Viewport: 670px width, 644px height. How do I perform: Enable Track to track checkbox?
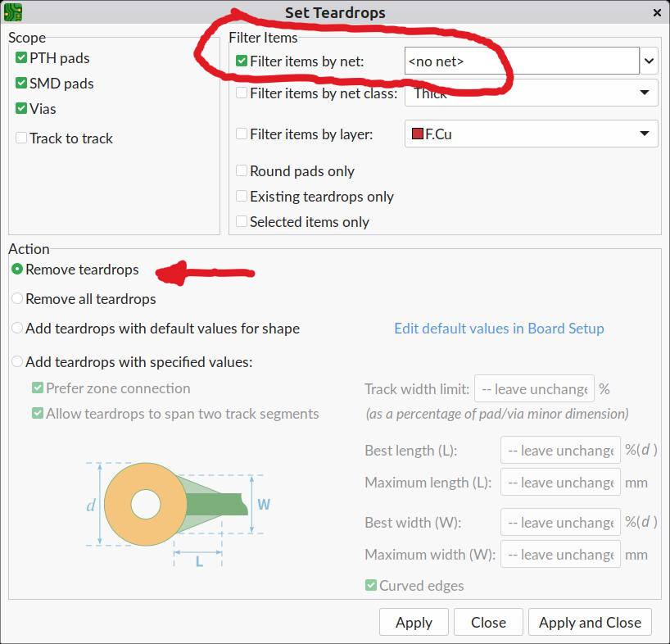(21, 138)
